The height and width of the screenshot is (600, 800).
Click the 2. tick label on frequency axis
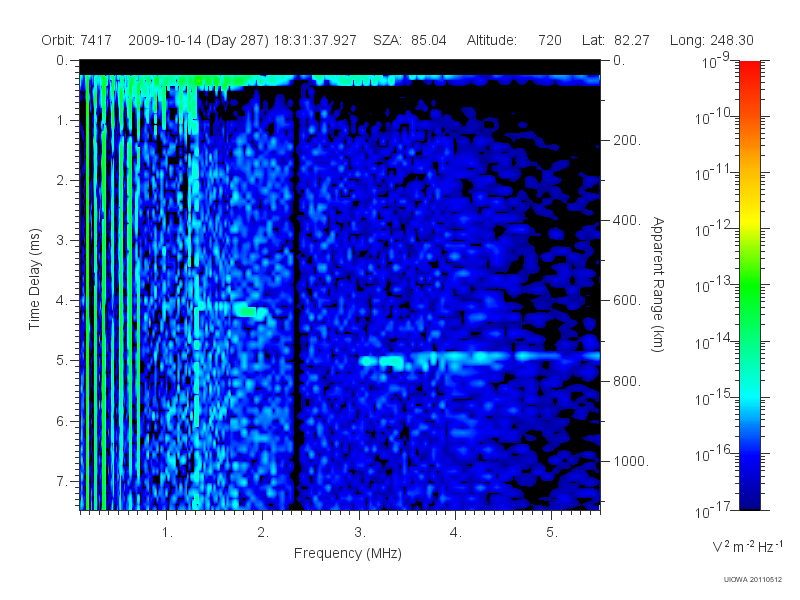pyautogui.click(x=263, y=533)
